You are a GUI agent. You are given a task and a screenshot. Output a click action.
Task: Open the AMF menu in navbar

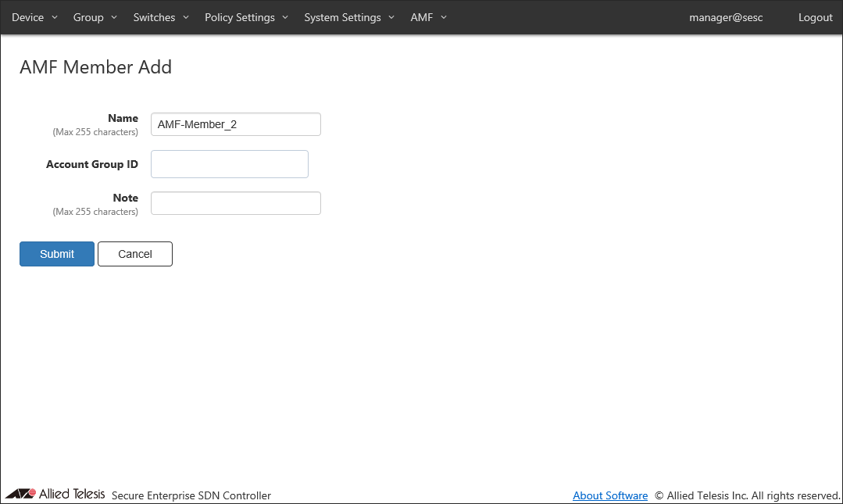[x=428, y=17]
